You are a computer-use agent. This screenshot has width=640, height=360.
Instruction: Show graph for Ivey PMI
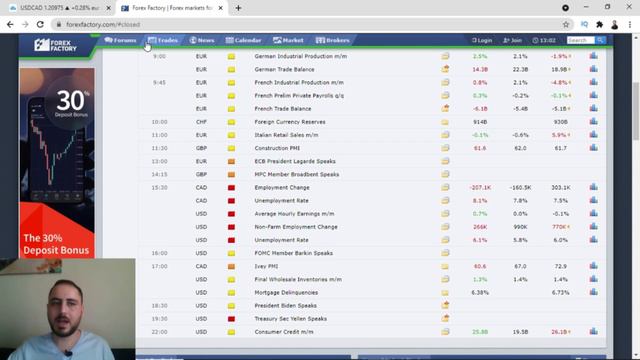[593, 266]
